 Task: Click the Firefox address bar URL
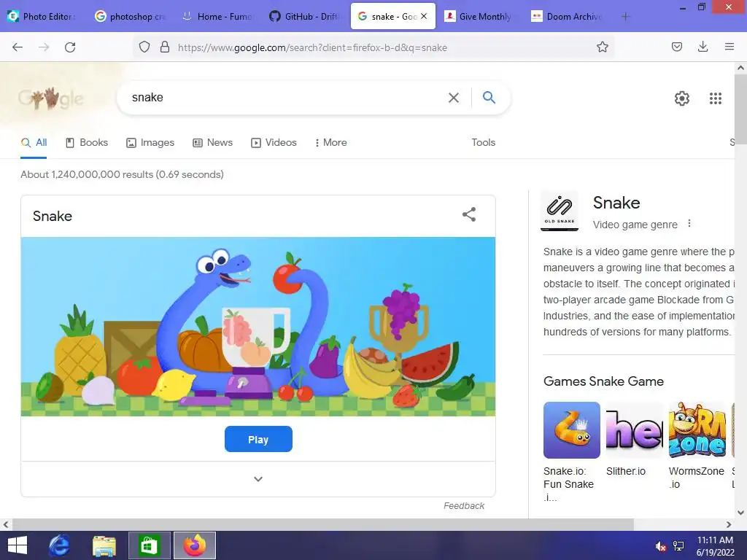coord(312,47)
